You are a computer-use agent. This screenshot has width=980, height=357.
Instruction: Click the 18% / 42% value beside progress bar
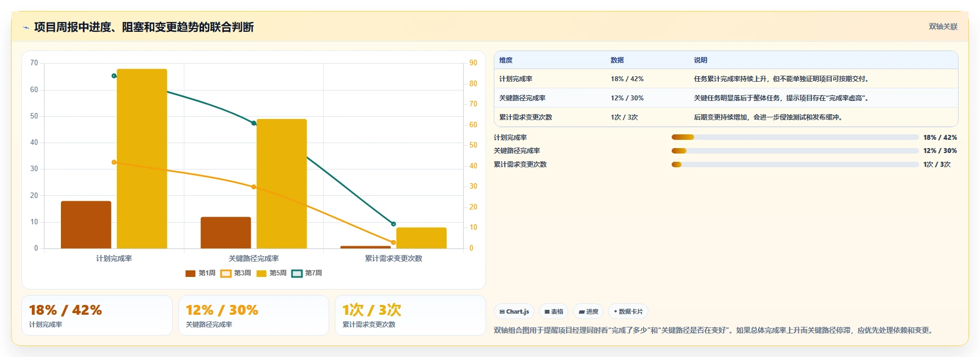coord(940,138)
